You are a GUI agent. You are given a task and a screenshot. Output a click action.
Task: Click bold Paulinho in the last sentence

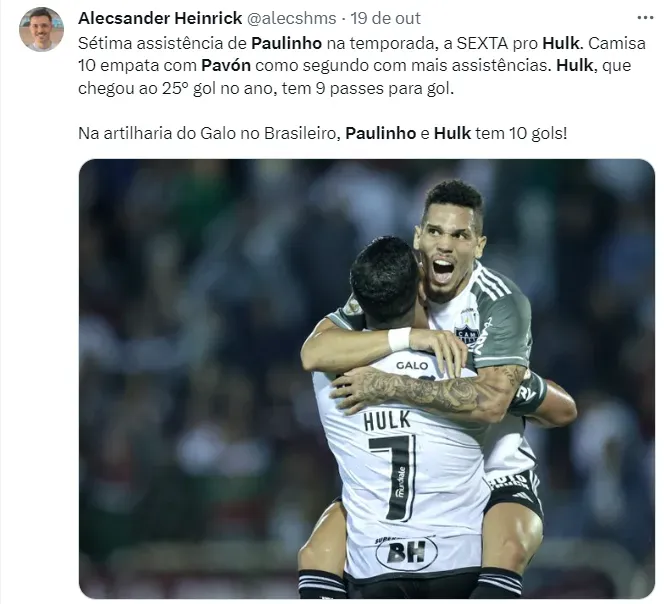click(x=381, y=133)
